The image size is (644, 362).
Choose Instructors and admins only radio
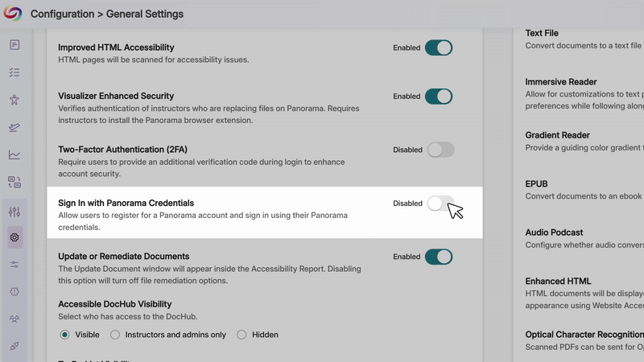pyautogui.click(x=115, y=335)
